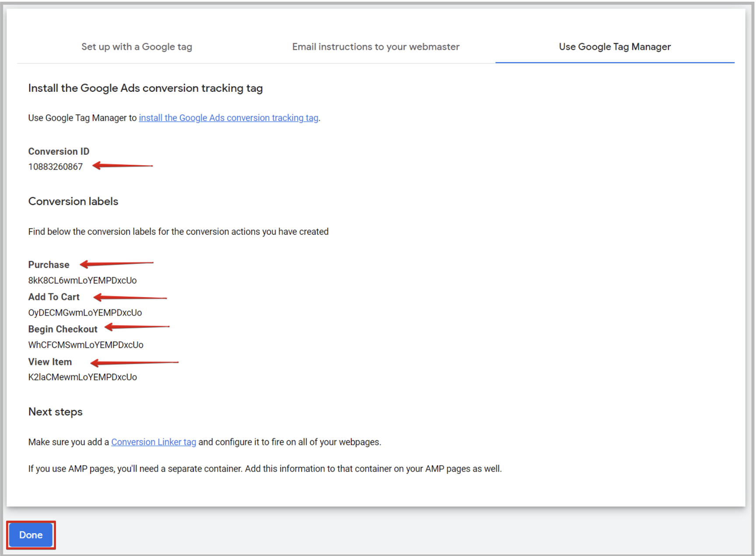Click the blue Done button
756x556 pixels.
pos(31,535)
